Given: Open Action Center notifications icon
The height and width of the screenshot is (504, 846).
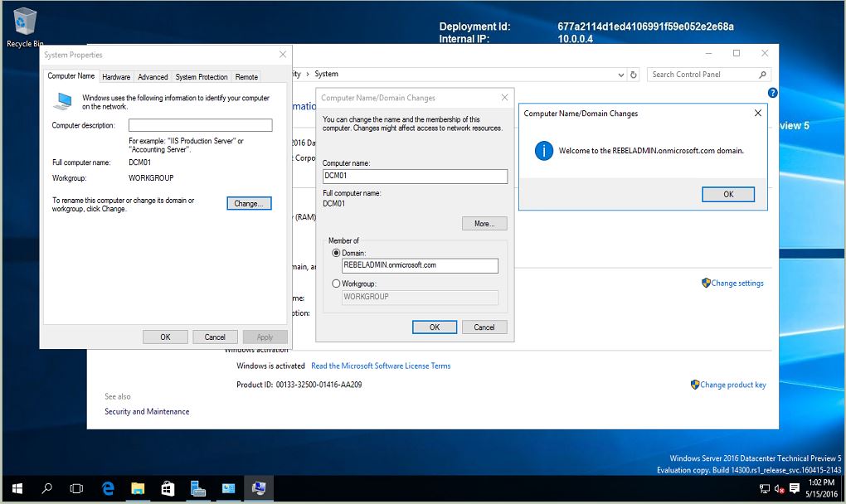Looking at the screenshot, I should [x=795, y=489].
